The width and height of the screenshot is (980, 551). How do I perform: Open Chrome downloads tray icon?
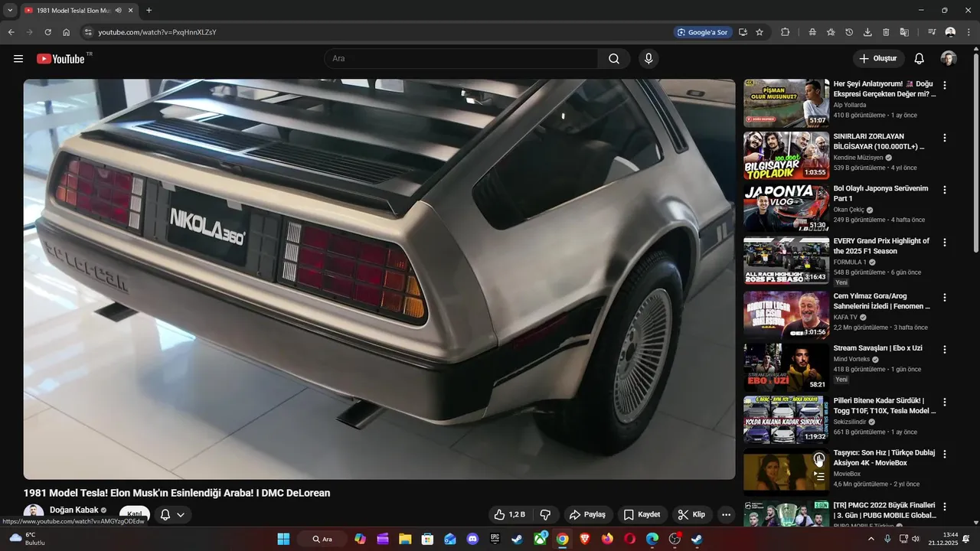[867, 32]
